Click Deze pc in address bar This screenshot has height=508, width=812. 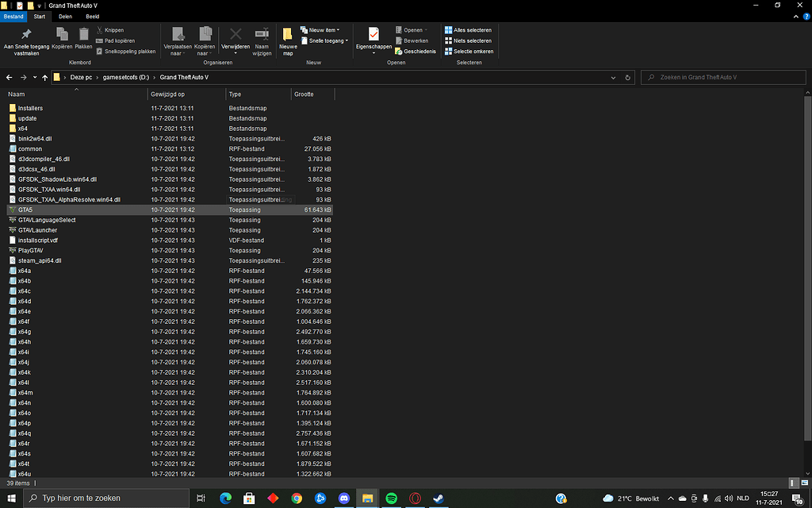coord(81,77)
